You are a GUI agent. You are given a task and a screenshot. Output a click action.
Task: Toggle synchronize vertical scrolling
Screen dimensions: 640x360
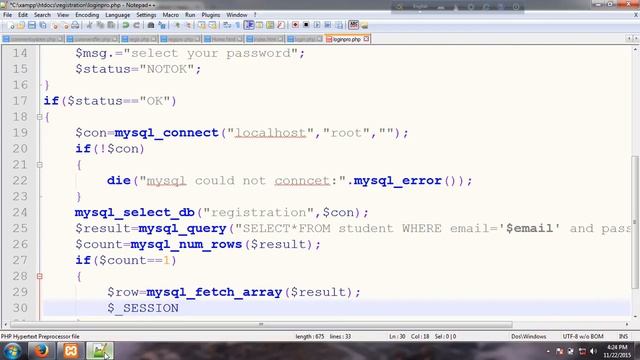pyautogui.click(x=202, y=25)
